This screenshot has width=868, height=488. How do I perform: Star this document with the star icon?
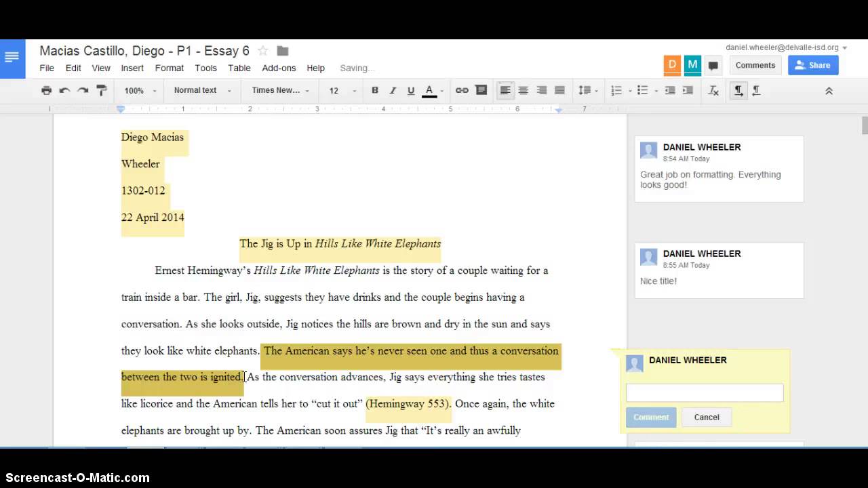(x=263, y=51)
